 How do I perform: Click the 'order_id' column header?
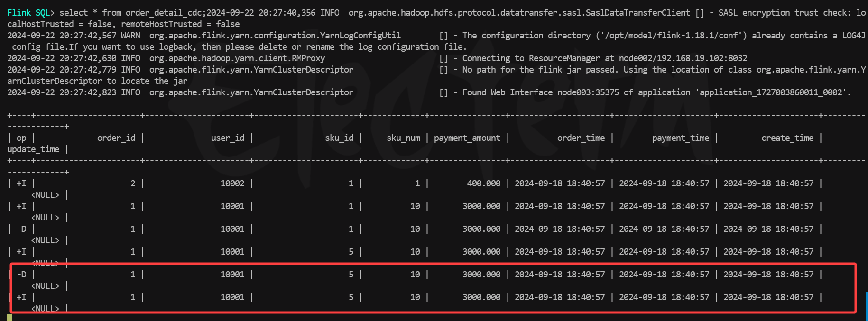[116, 138]
